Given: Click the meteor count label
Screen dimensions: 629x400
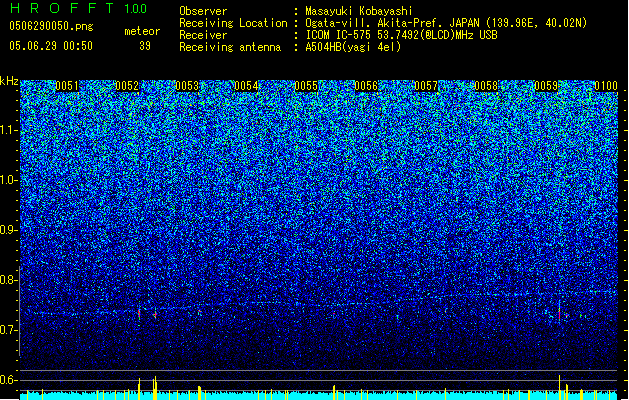Looking at the screenshot, I should coord(142,31).
